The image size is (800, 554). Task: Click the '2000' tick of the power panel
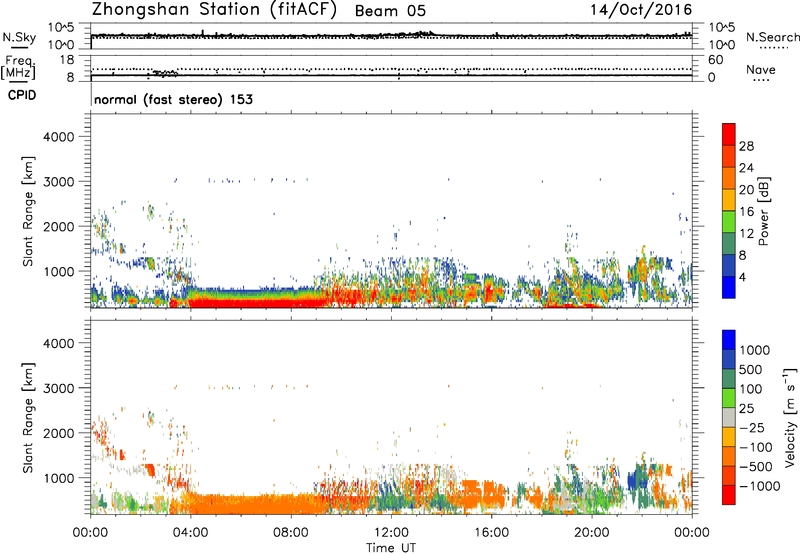click(x=59, y=226)
